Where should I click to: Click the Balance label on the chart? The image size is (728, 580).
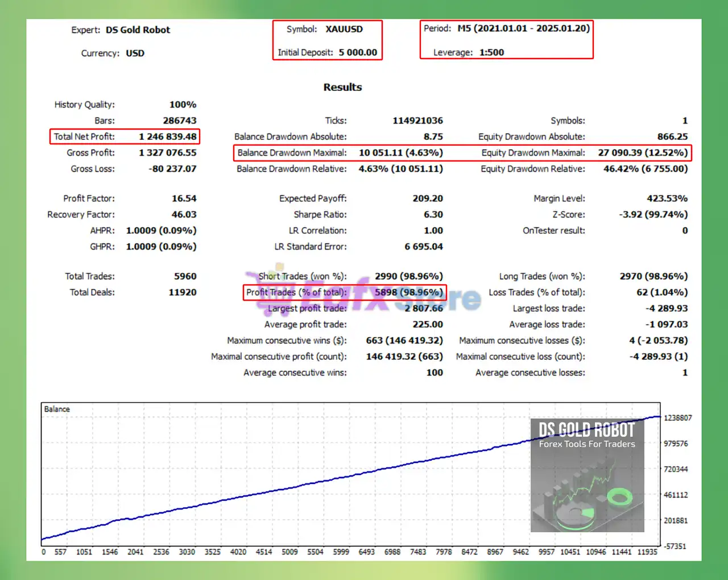point(57,409)
